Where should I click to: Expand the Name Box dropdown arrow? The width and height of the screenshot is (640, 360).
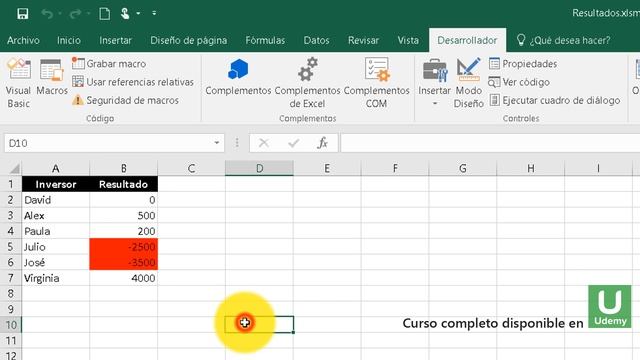click(x=217, y=143)
